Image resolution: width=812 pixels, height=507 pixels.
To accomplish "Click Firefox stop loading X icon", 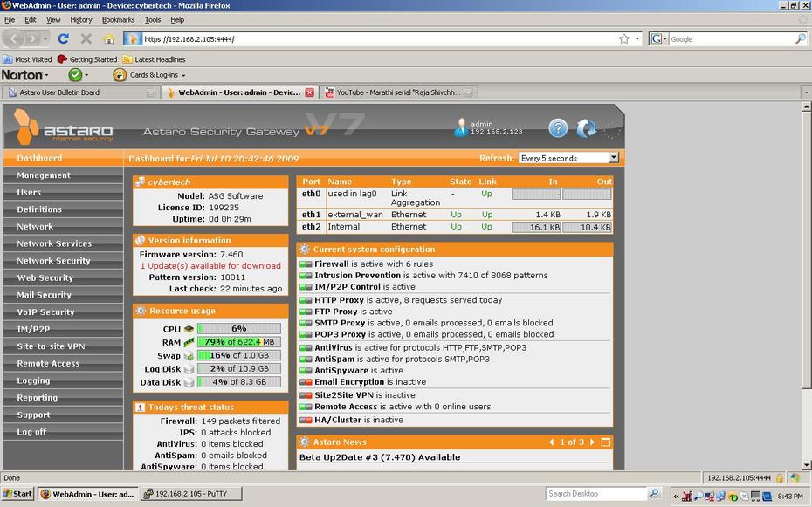I will tap(86, 38).
